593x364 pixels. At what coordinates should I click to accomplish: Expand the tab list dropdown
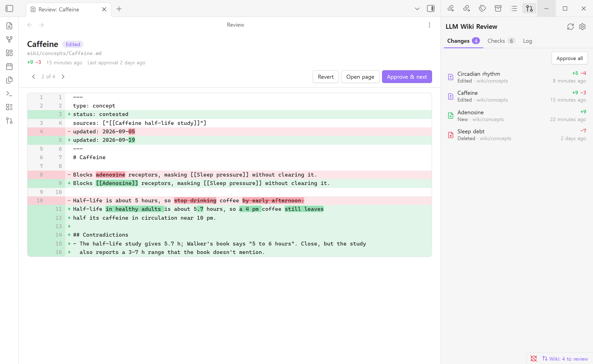[417, 9]
